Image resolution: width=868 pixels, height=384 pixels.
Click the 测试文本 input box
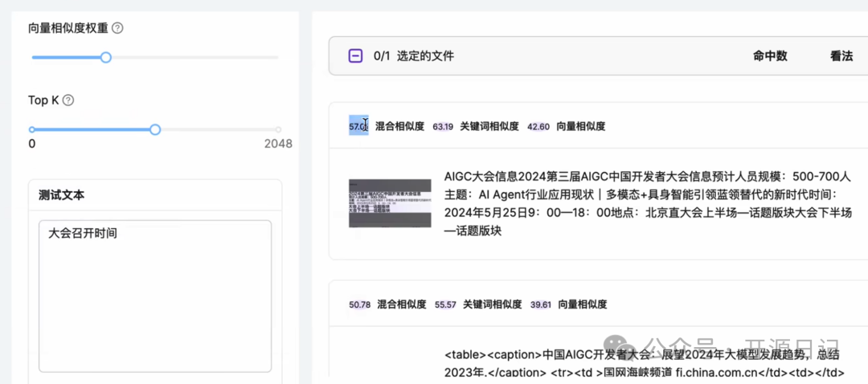tap(155, 296)
